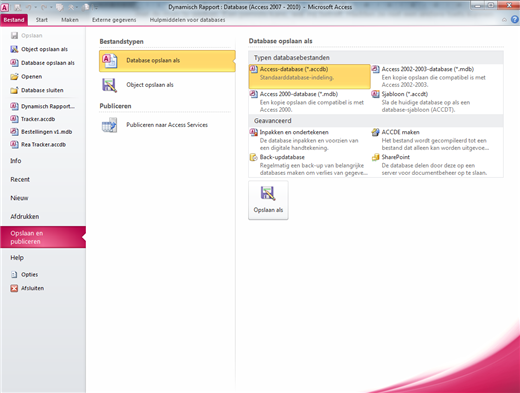Click the Access 2002-2003-database icon
This screenshot has width=520, height=393.
(x=376, y=69)
